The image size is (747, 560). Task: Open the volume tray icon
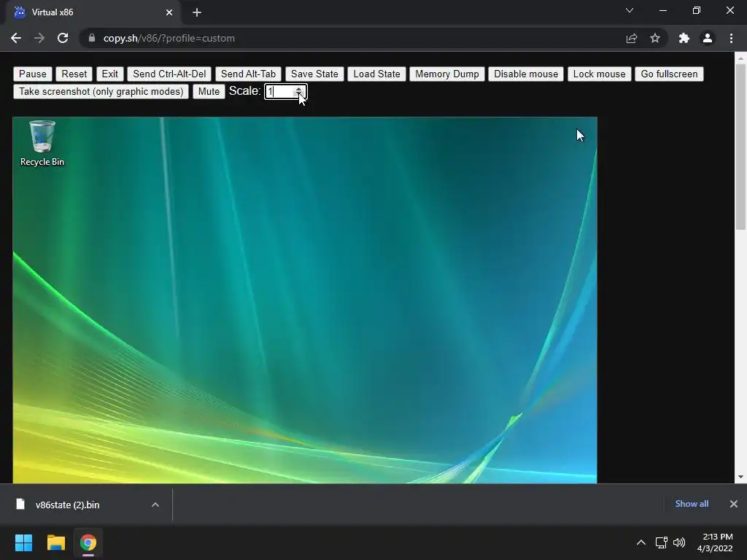(x=679, y=542)
